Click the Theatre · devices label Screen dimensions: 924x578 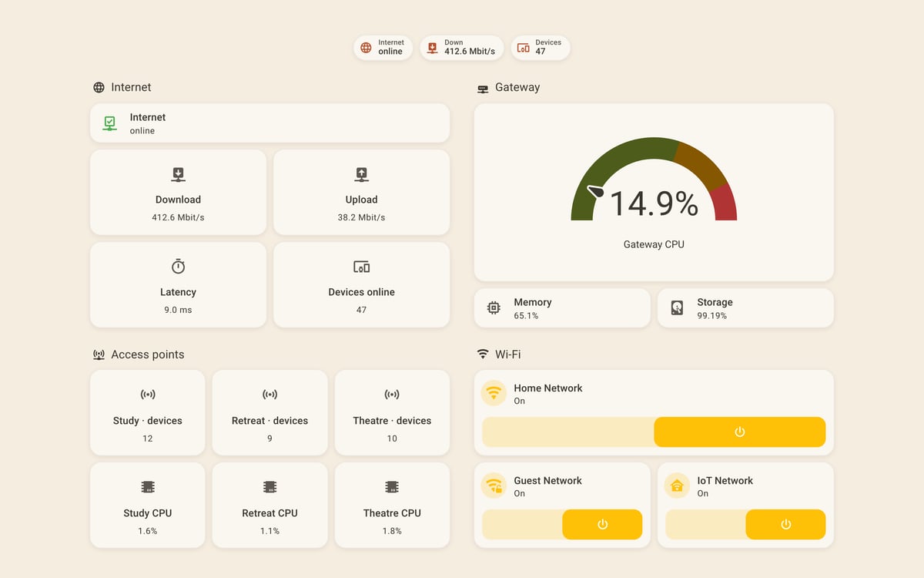point(392,421)
